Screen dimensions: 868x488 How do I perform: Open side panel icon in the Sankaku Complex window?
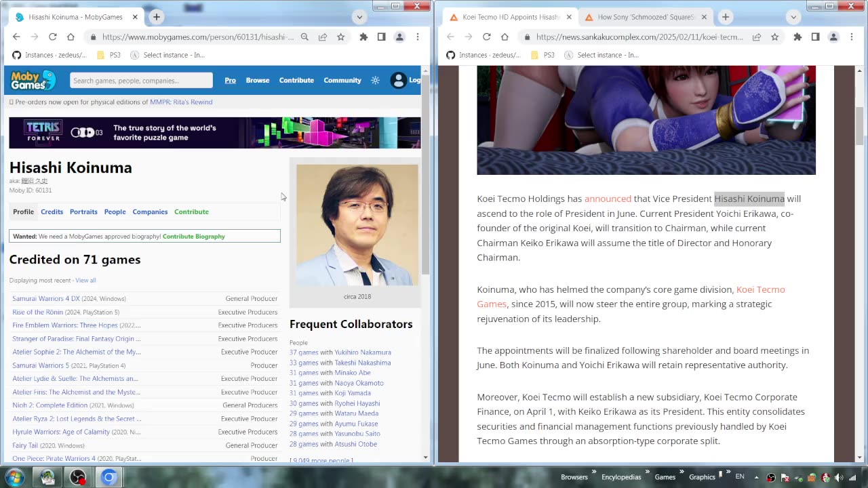click(815, 37)
